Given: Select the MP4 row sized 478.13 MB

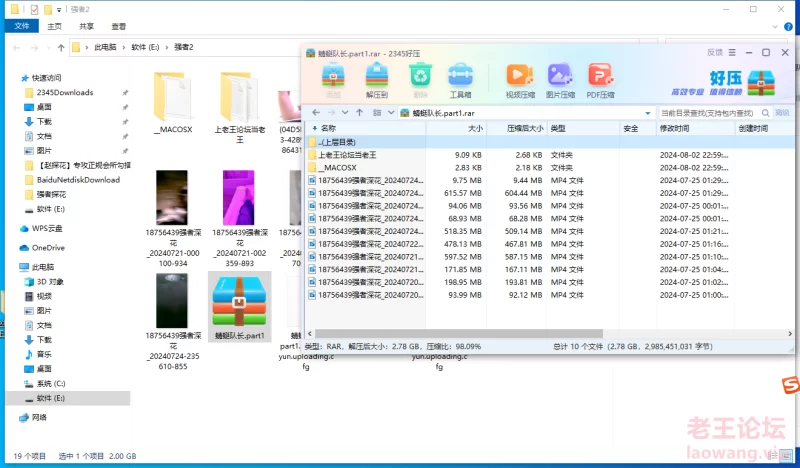Looking at the screenshot, I should tap(549, 244).
